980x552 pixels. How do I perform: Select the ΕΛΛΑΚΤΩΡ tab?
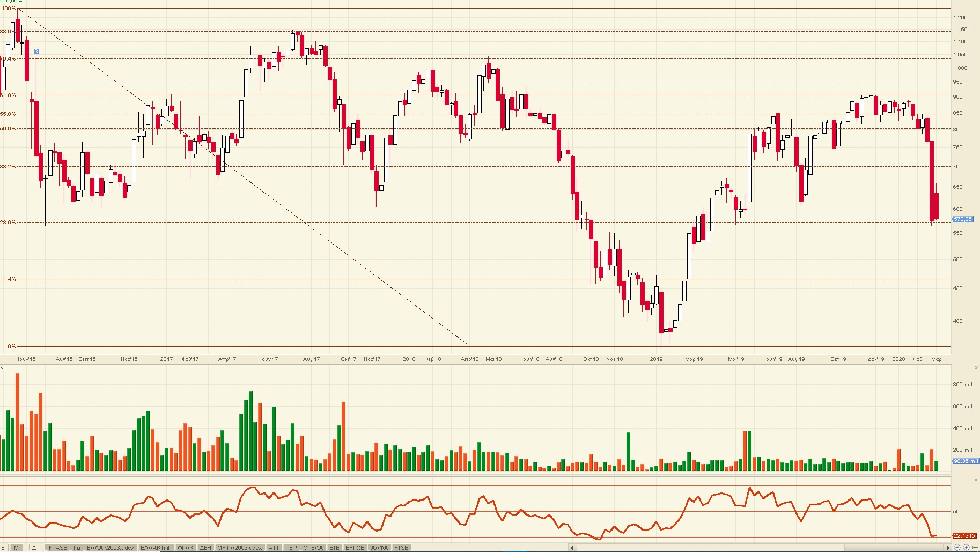coord(156,548)
